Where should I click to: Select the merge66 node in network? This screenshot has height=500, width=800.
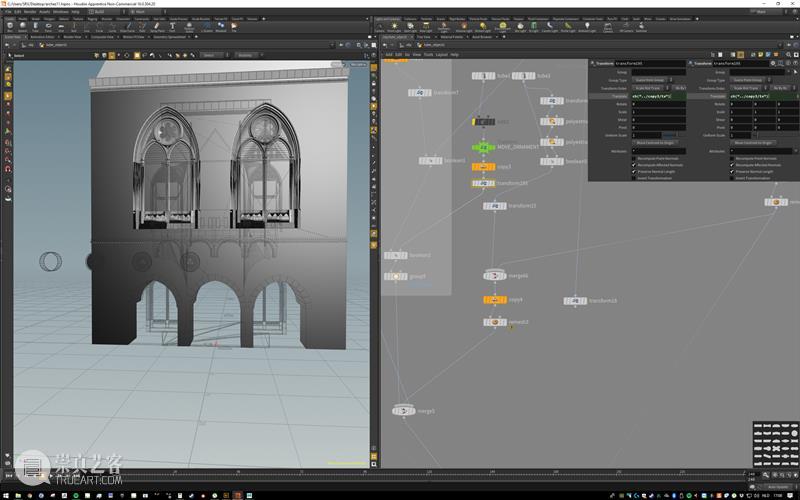pyautogui.click(x=495, y=275)
